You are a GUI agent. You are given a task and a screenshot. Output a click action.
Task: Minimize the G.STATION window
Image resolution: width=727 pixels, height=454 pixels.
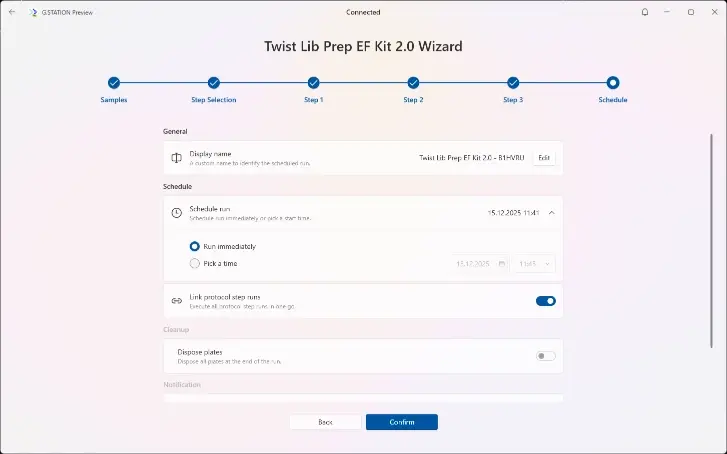pos(667,12)
